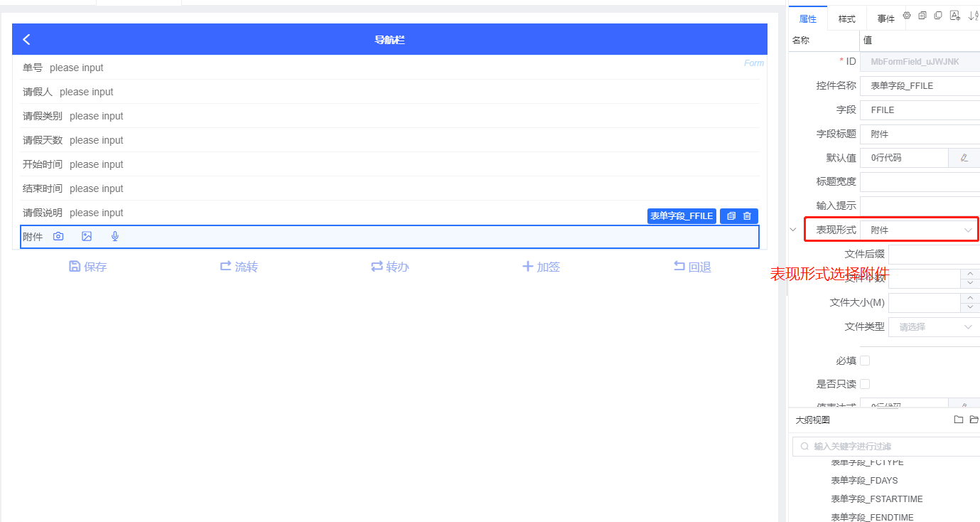Click the closed folder icon in the 大纲视图 header
980x522 pixels.
click(958, 420)
